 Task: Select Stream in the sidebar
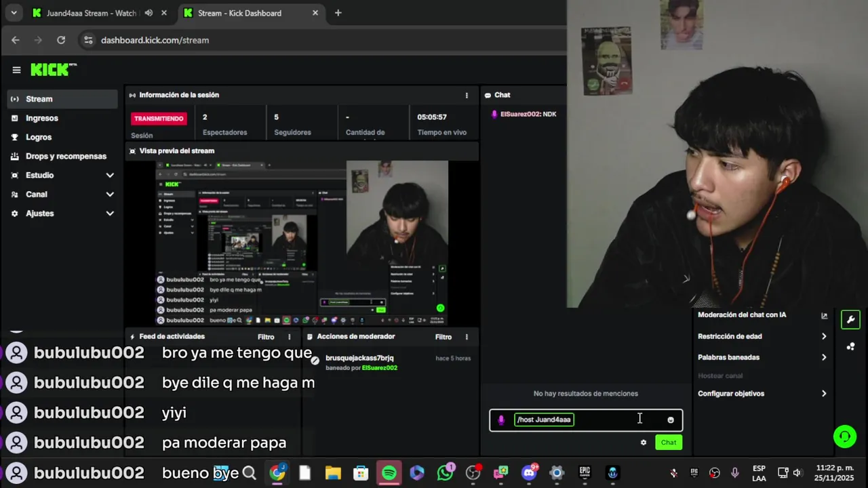point(62,99)
